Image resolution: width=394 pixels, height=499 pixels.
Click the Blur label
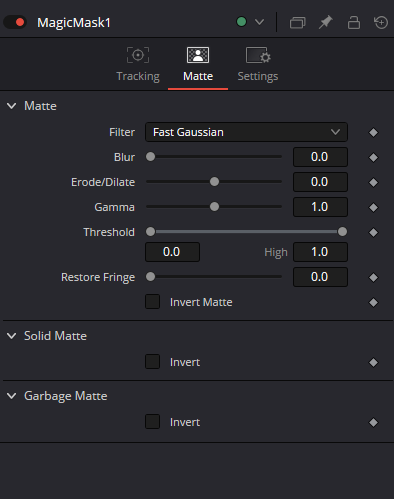[x=124, y=157]
